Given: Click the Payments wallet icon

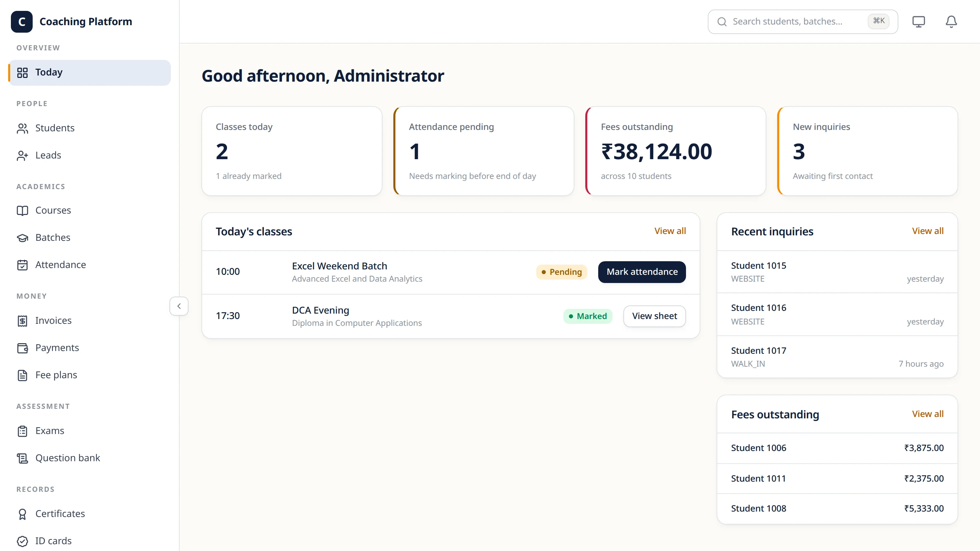Looking at the screenshot, I should [22, 348].
